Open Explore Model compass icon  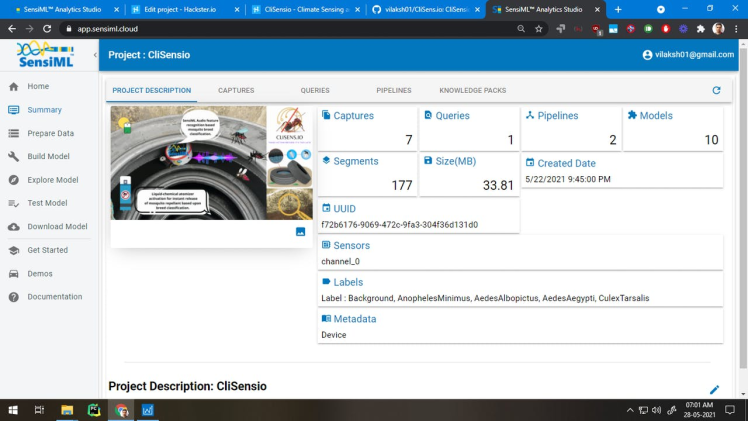14,180
